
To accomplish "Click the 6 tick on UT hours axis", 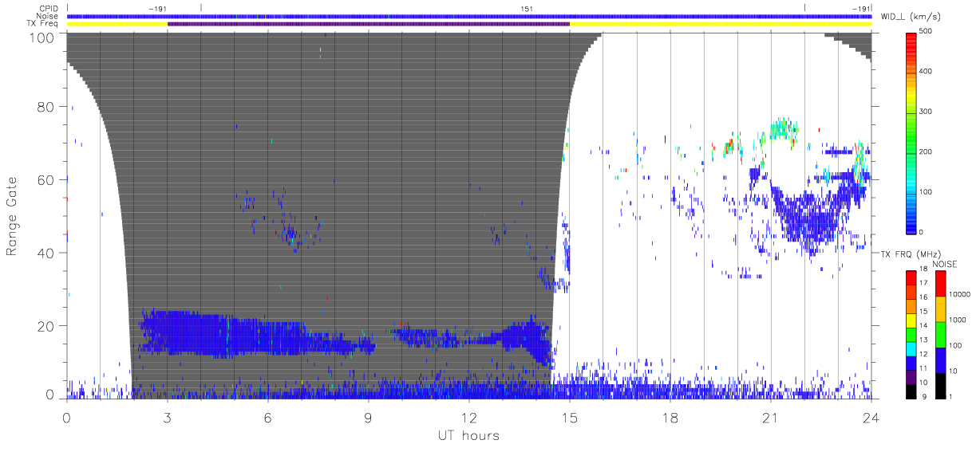I will tap(268, 417).
